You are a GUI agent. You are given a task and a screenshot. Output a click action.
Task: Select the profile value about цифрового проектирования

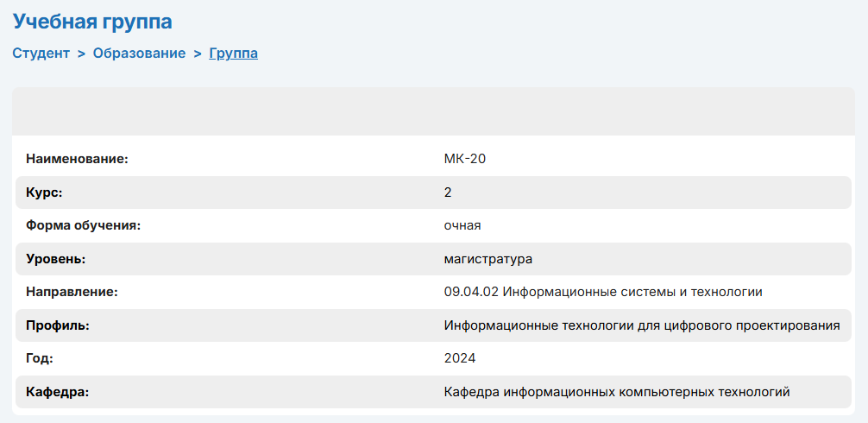(x=642, y=325)
